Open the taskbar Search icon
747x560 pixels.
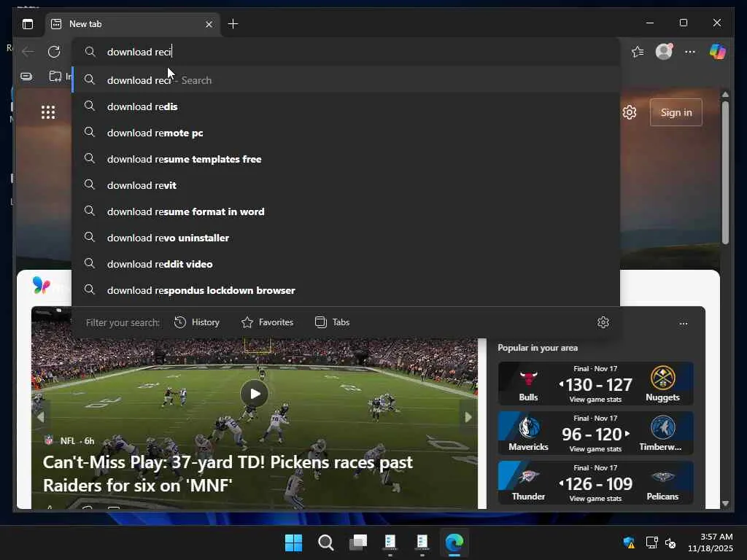pyautogui.click(x=326, y=542)
